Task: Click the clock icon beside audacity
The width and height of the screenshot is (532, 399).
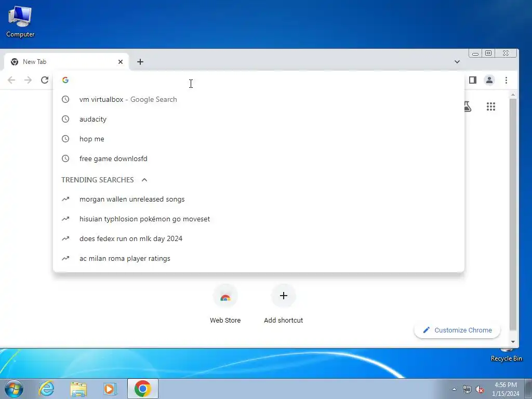Action: point(65,119)
